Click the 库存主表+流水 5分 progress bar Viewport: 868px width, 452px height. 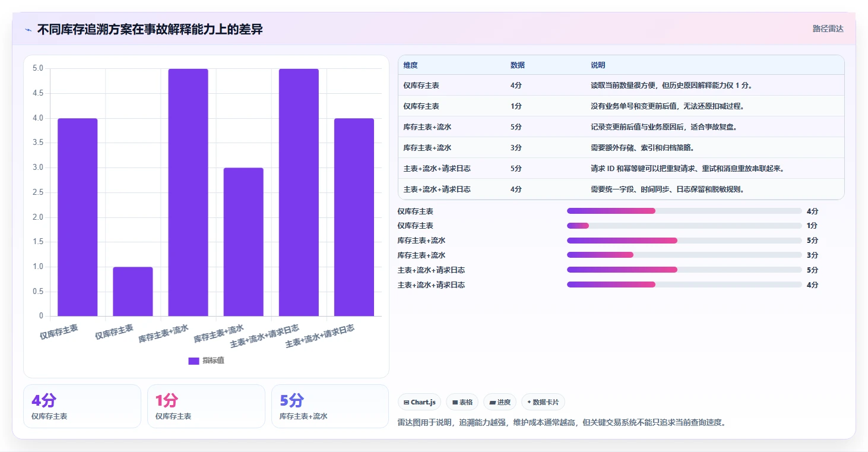click(x=685, y=241)
